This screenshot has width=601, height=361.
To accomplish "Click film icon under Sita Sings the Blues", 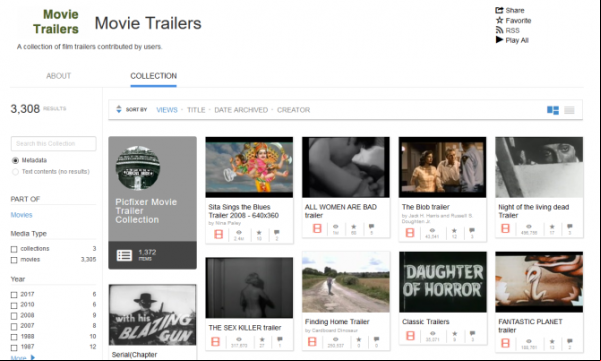I will (218, 234).
